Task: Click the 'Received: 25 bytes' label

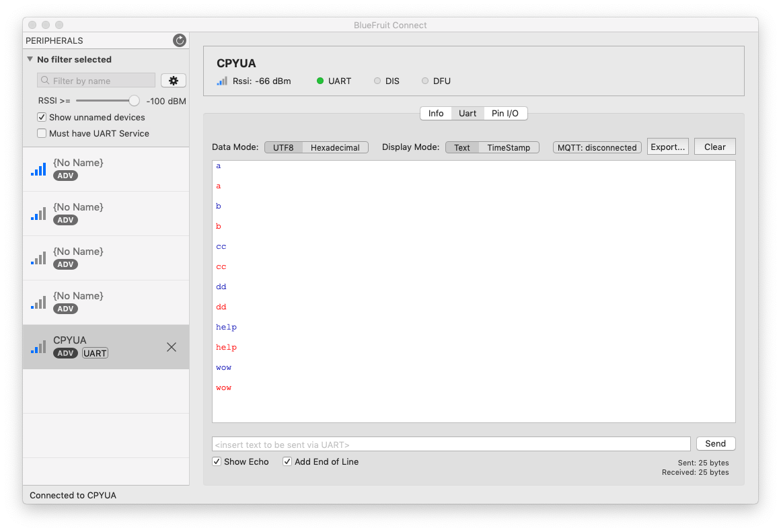Action: coord(695,472)
